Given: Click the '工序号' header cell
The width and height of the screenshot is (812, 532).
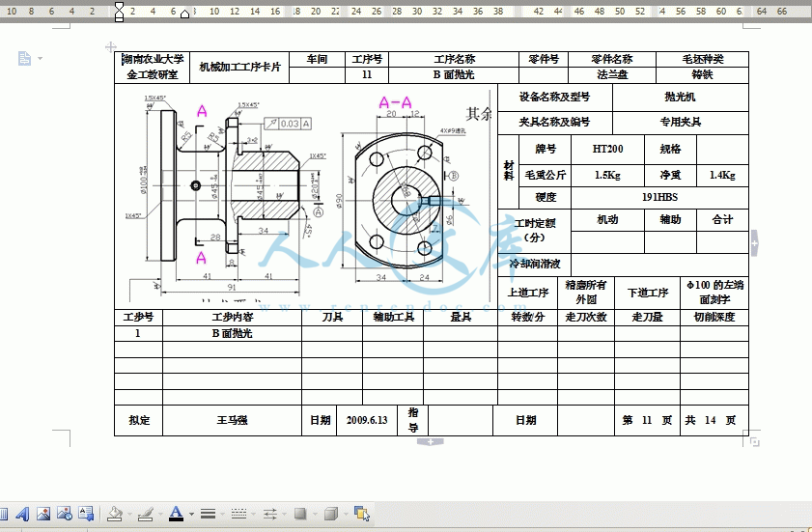Looking at the screenshot, I should click(367, 60).
